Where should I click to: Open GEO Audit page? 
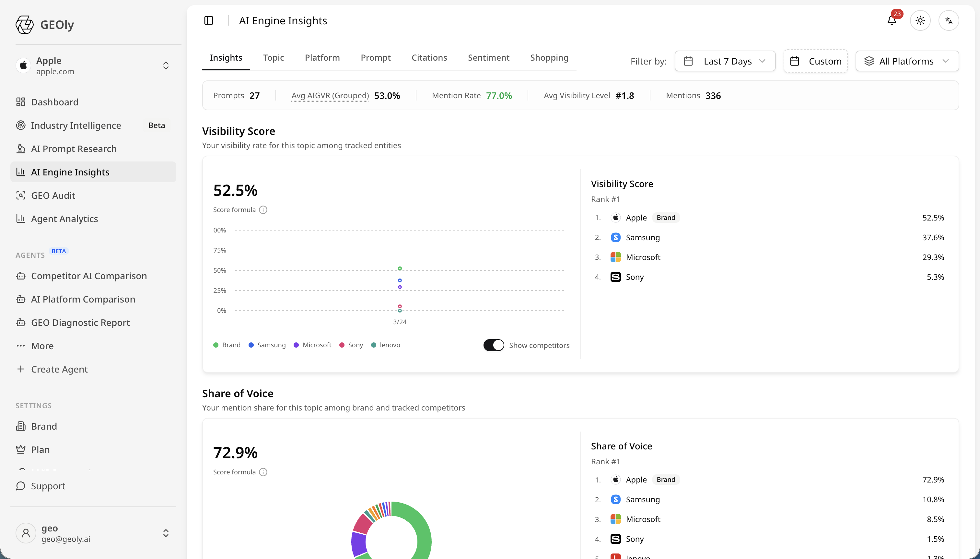pos(93,196)
